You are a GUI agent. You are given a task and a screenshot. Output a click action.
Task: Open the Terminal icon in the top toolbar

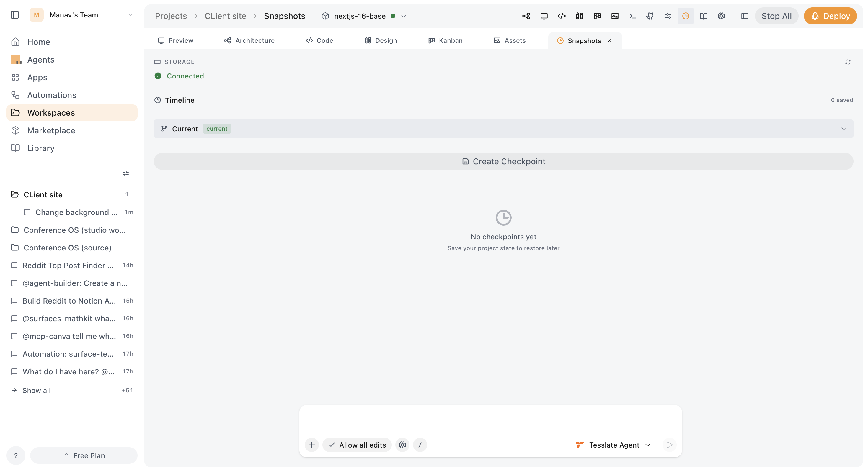click(632, 16)
